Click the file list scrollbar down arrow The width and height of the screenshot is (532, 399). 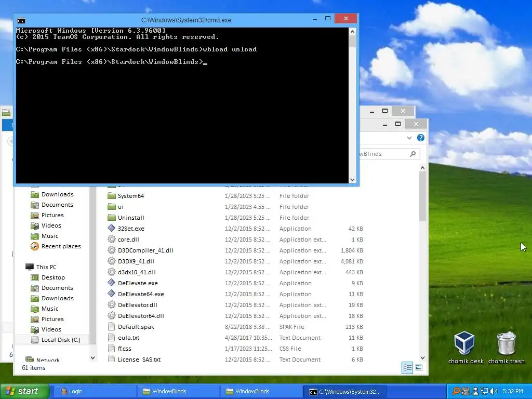tap(422, 357)
